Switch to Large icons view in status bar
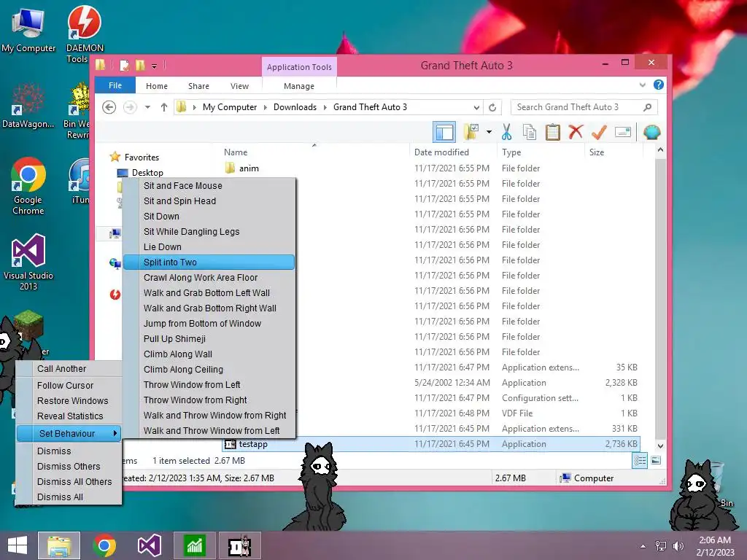This screenshot has width=747, height=560. [656, 461]
